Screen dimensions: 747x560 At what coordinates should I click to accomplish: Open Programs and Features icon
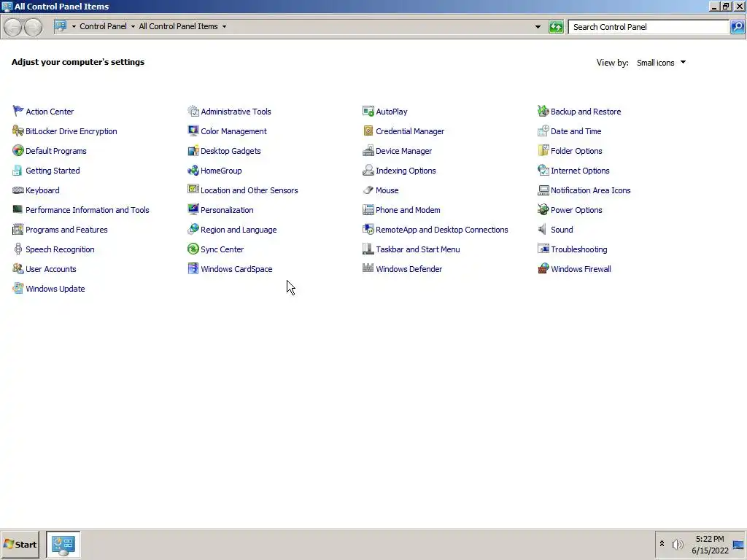(18, 229)
